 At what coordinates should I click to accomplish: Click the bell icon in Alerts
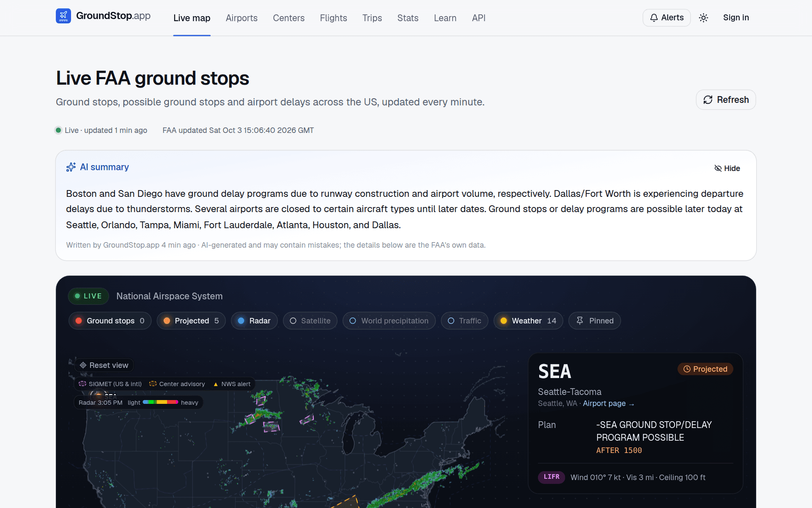654,18
